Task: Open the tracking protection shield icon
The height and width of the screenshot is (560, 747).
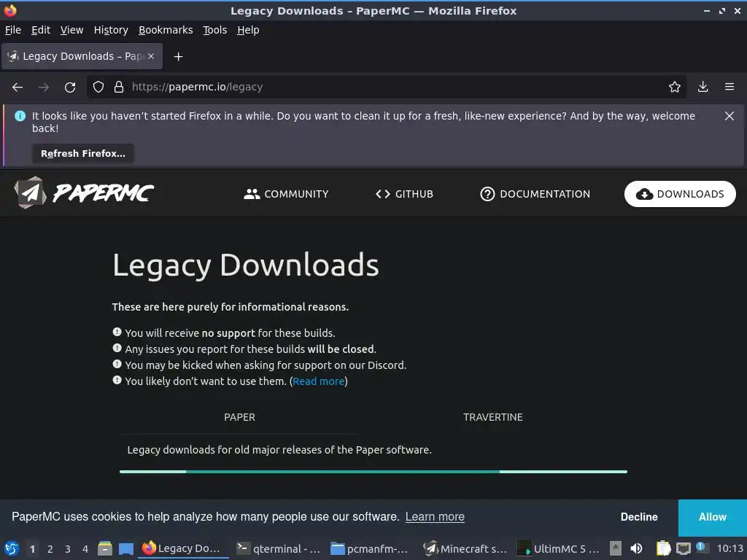Action: (98, 87)
